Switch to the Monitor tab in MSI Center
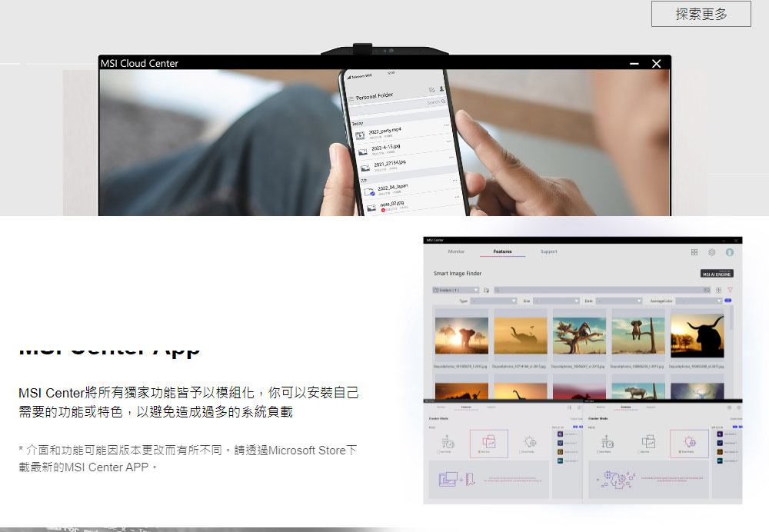This screenshot has height=532, width=769. [456, 251]
